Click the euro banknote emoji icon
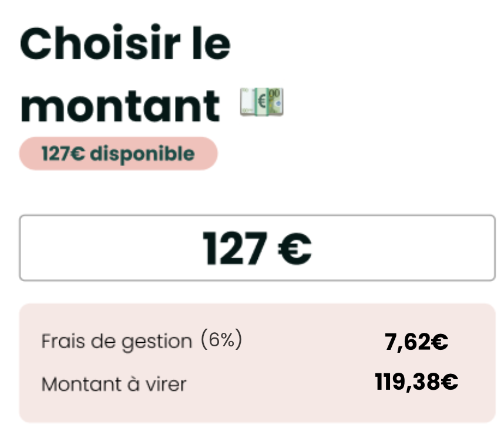Screen dimensions: 504x432 tap(261, 102)
